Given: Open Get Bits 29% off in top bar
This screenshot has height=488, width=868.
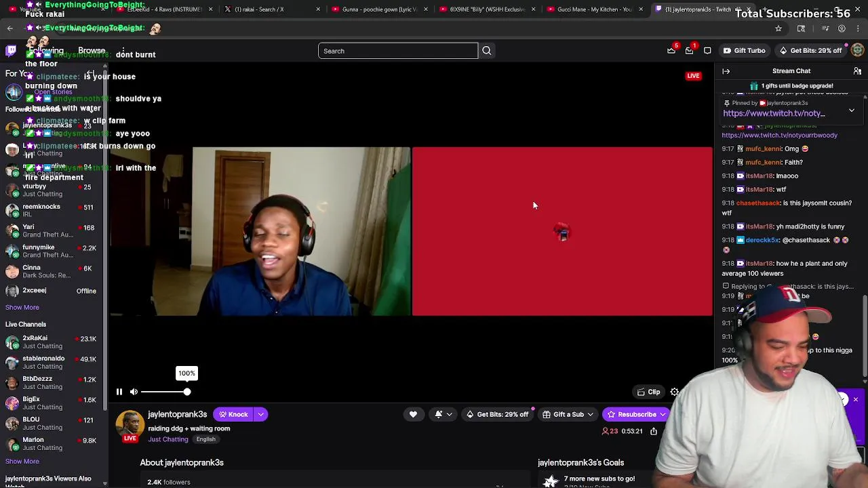Looking at the screenshot, I should coord(810,50).
